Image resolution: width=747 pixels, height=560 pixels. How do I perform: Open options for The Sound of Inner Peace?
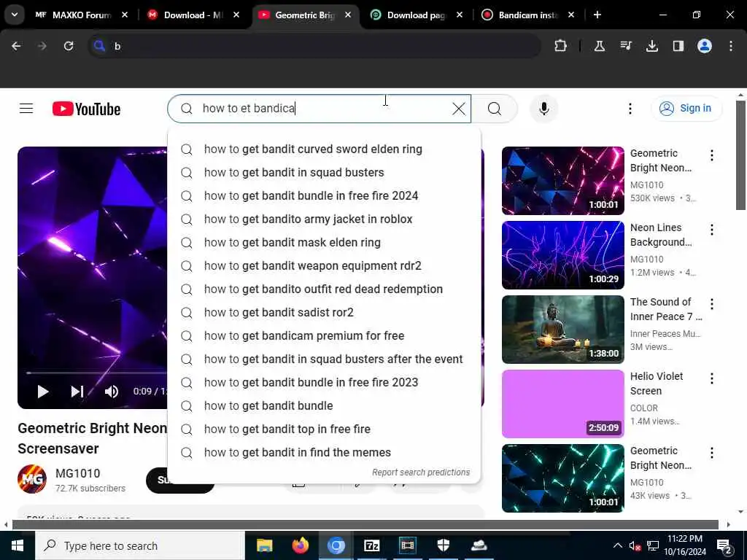click(712, 304)
